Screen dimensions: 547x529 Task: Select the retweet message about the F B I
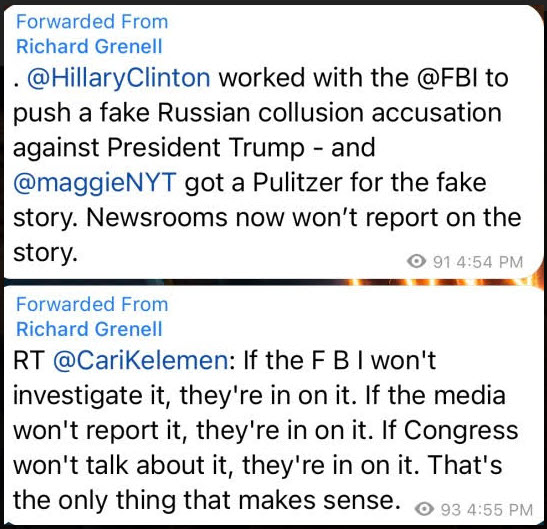[x=274, y=405]
